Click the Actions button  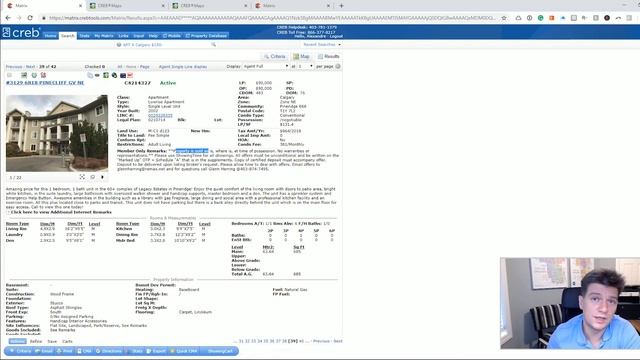click(x=18, y=341)
